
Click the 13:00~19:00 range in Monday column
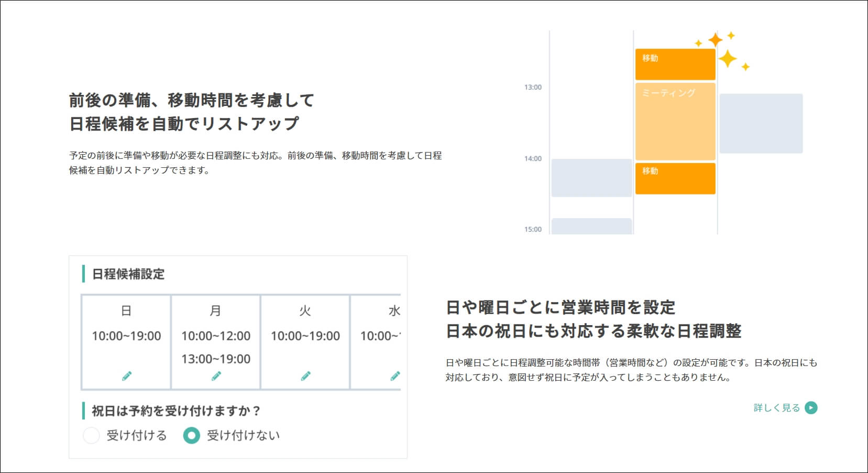pyautogui.click(x=215, y=359)
